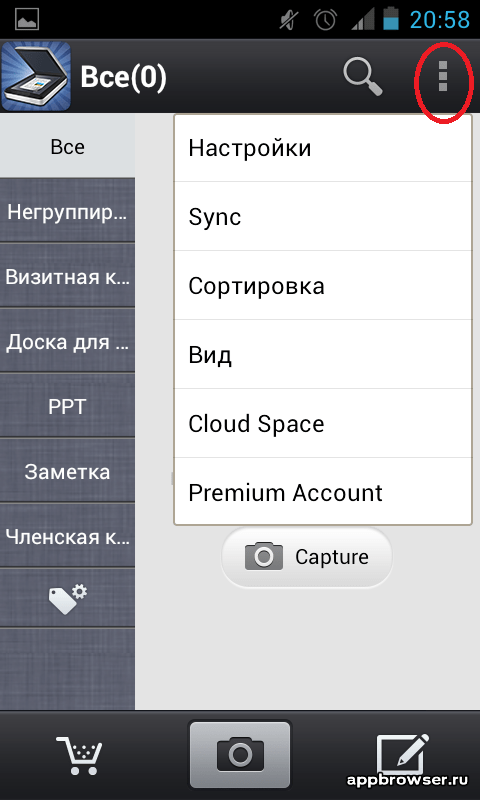Tap the CamScanner app logo icon
The width and height of the screenshot is (480, 800).
click(x=36, y=76)
